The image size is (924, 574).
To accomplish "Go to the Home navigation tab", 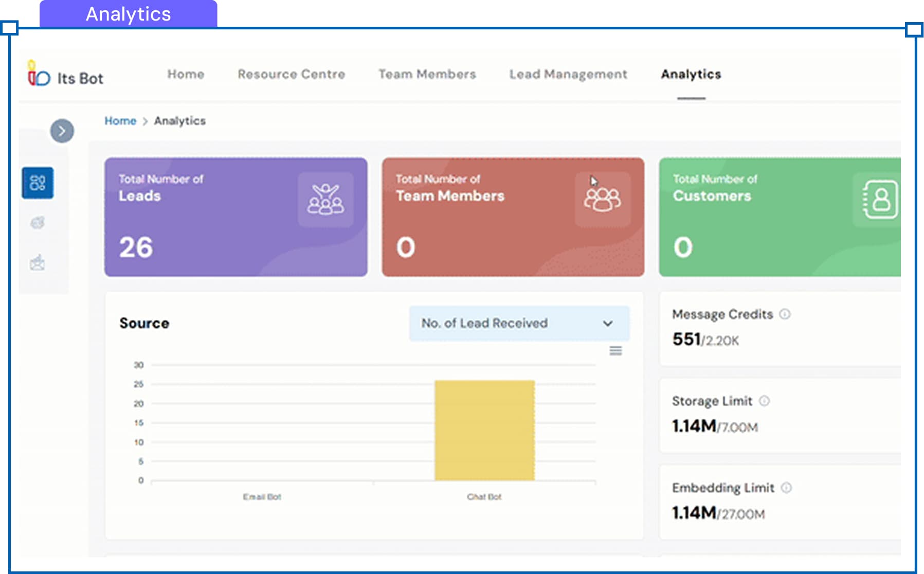I will (x=186, y=74).
